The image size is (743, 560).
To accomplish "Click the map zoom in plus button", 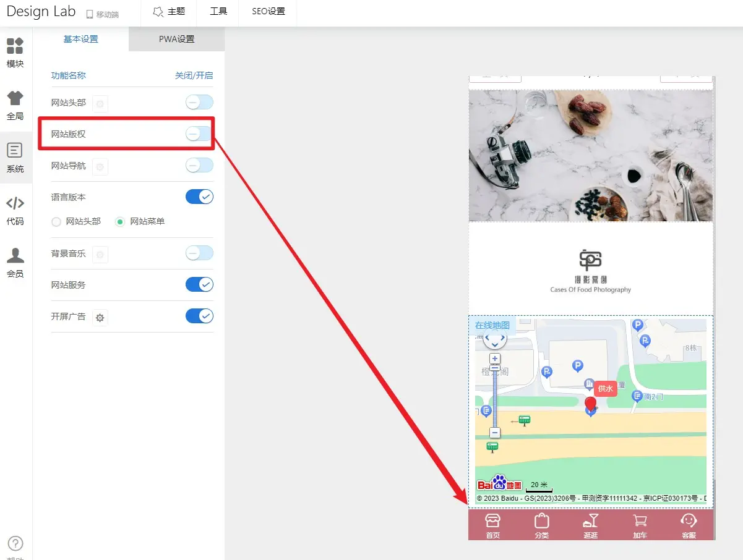I will coord(494,359).
